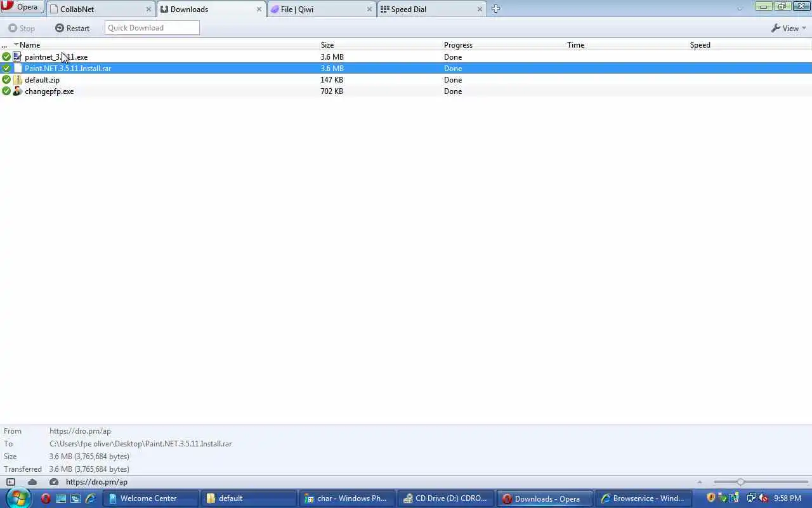Click Switch between windows quick launch icon

coord(75,498)
